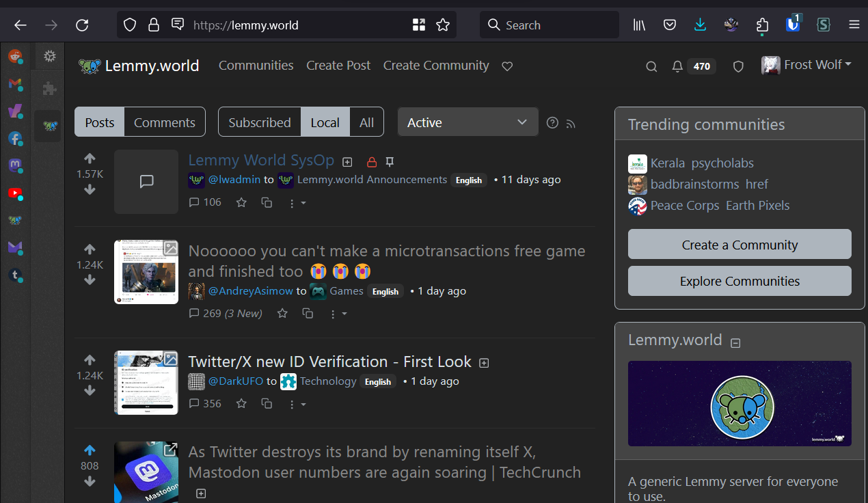Click the Create a Community button
868x503 pixels.
[740, 245]
